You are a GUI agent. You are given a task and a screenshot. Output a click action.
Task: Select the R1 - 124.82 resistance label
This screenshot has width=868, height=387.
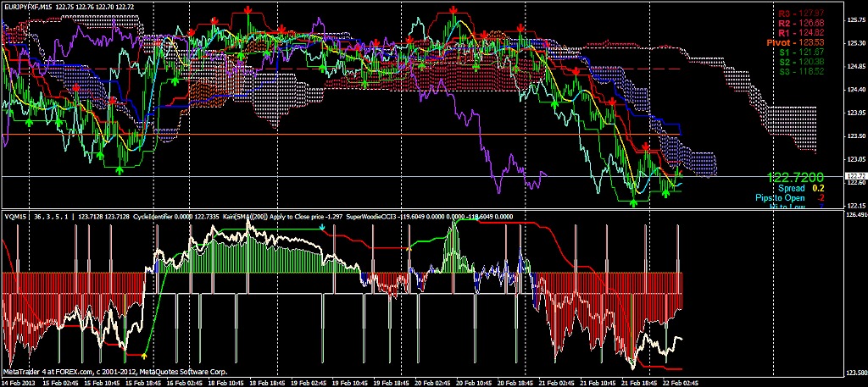click(800, 33)
